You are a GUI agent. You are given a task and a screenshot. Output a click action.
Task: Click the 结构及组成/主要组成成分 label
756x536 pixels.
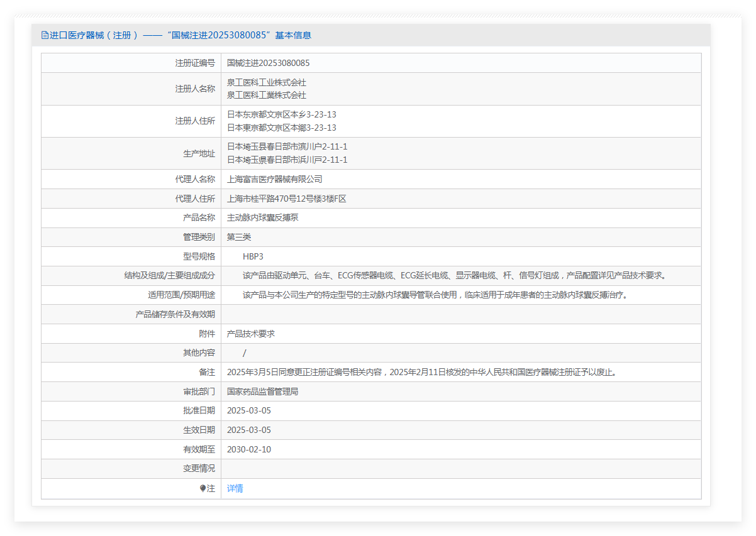click(x=170, y=275)
